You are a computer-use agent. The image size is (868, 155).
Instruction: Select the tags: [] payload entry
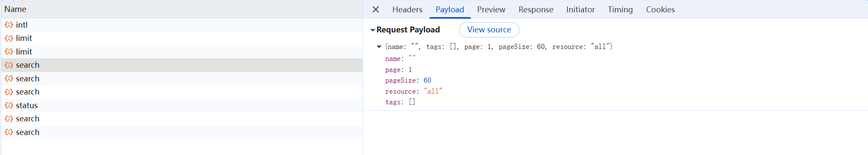pyautogui.click(x=400, y=102)
